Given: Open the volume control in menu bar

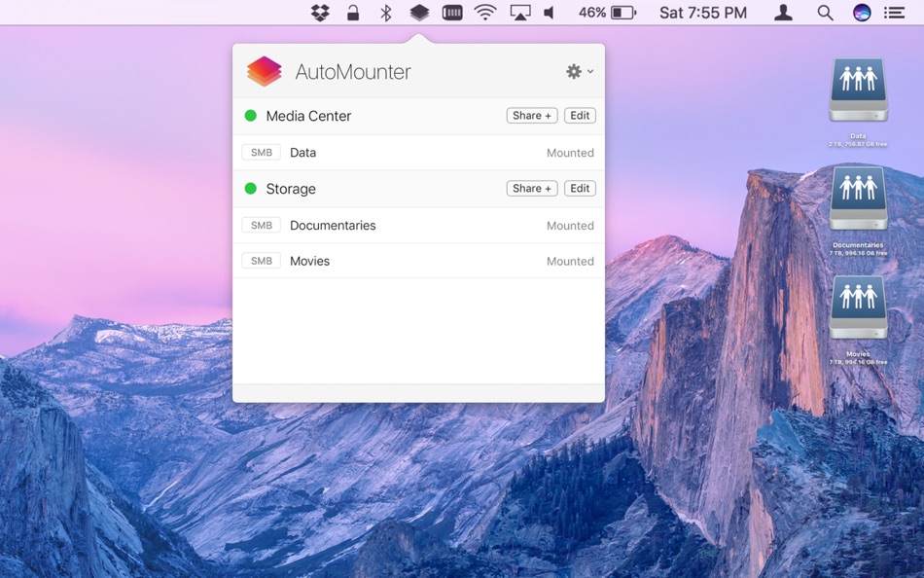Looking at the screenshot, I should (550, 13).
